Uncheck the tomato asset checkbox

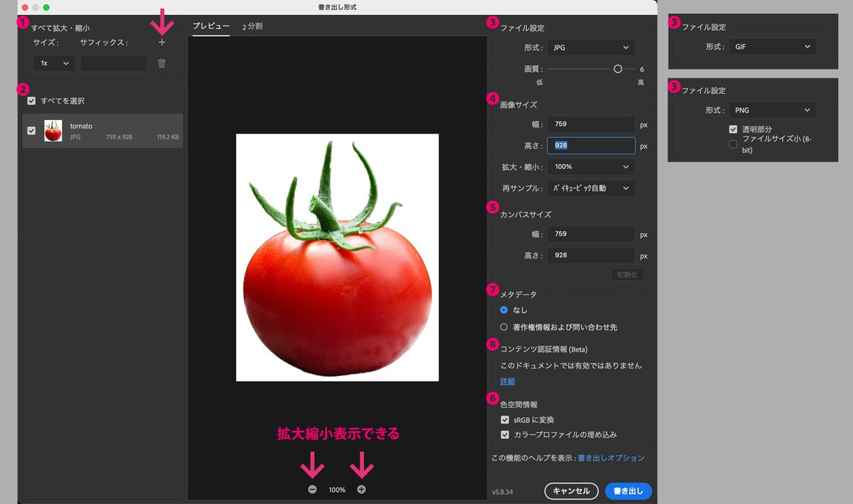point(31,131)
